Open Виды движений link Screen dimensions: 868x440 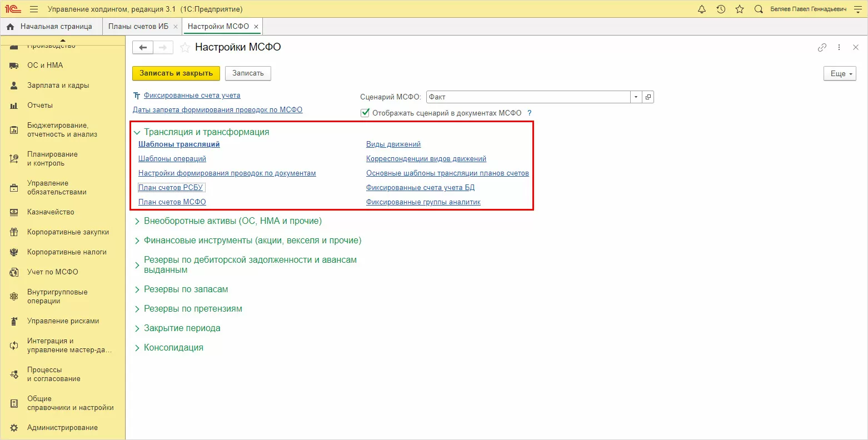click(393, 144)
